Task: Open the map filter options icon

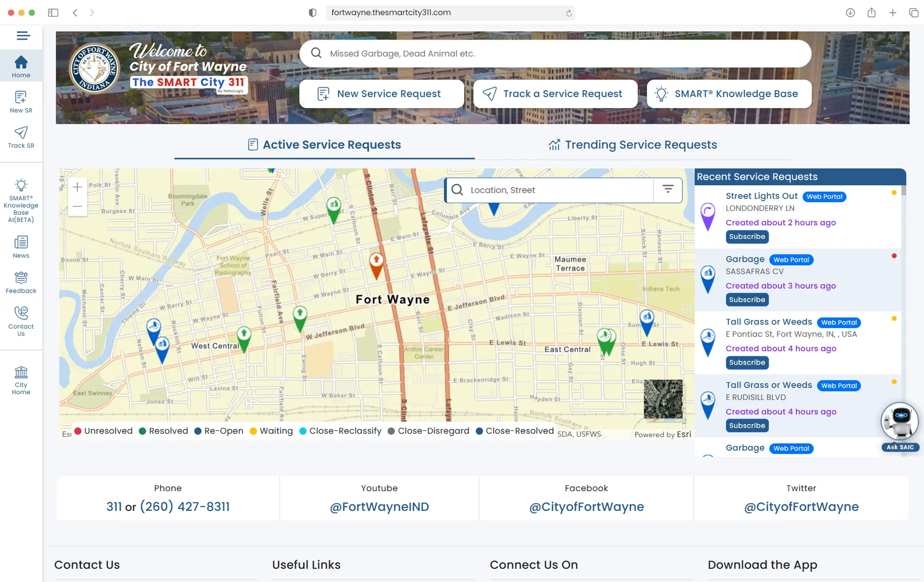Action: (x=668, y=189)
